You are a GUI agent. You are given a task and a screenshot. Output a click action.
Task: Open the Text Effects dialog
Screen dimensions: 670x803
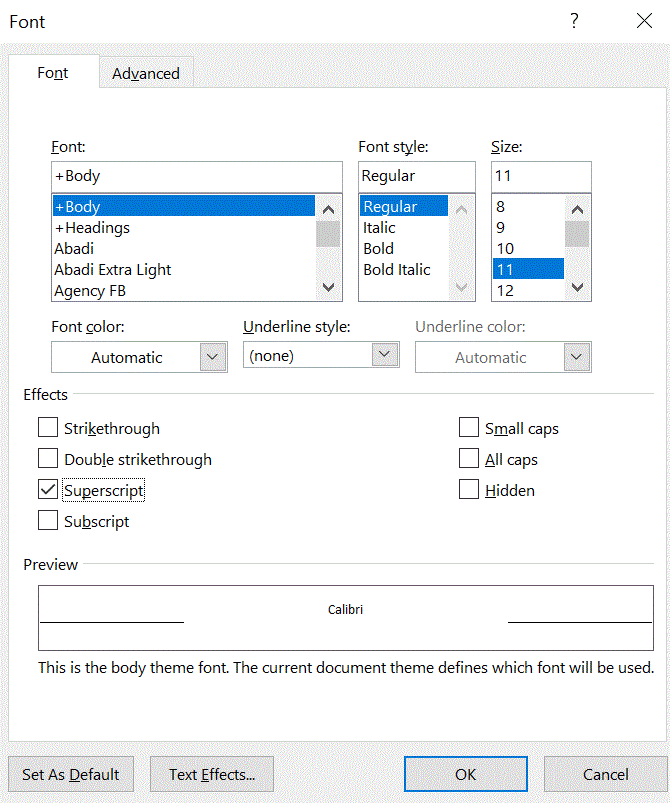pyautogui.click(x=213, y=774)
